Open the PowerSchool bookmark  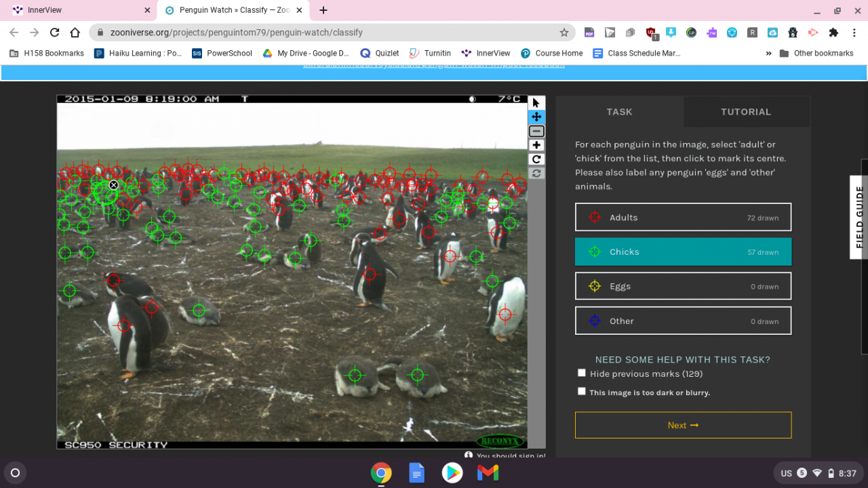(222, 53)
